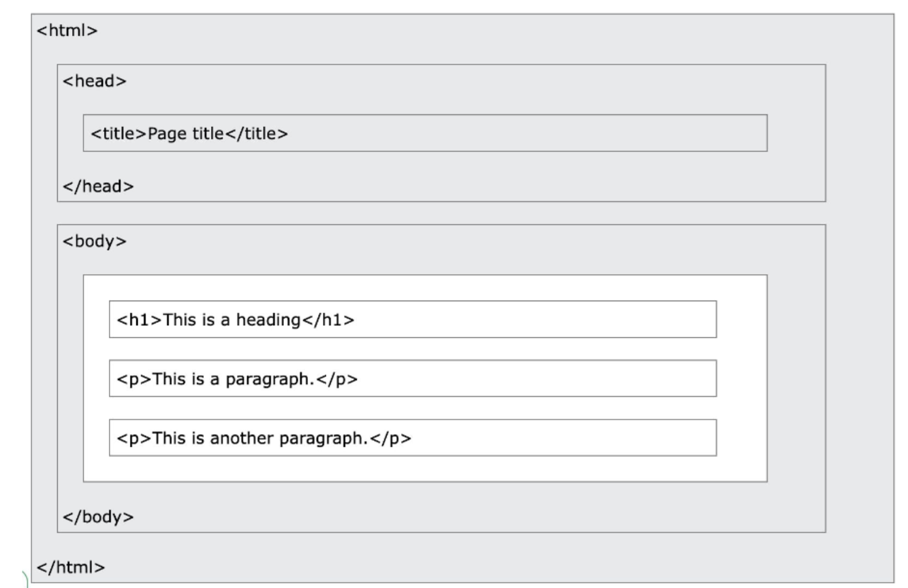Click the </p> after 'another paragraph.'
Image resolution: width=908 pixels, height=588 pixels.
coord(391,438)
